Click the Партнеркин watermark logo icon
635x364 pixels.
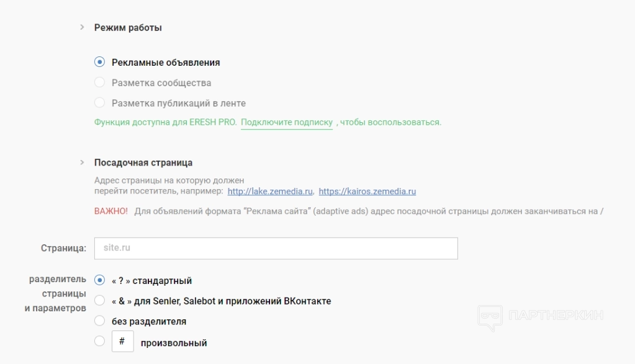(490, 316)
